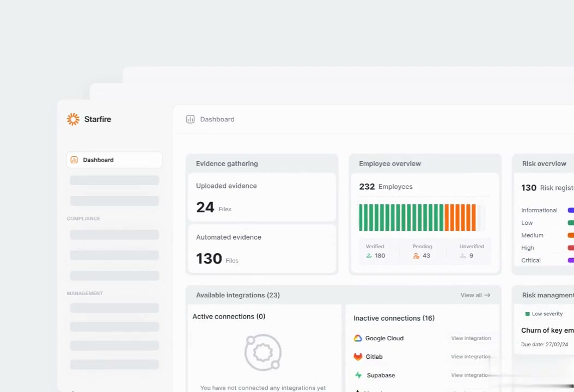View integration for Supabase

tap(471, 375)
